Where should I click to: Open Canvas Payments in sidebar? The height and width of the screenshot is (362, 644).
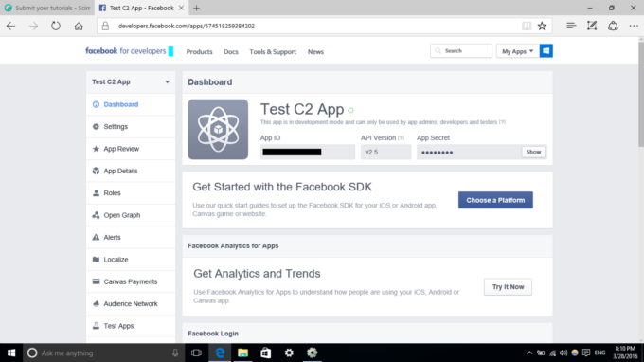click(131, 281)
